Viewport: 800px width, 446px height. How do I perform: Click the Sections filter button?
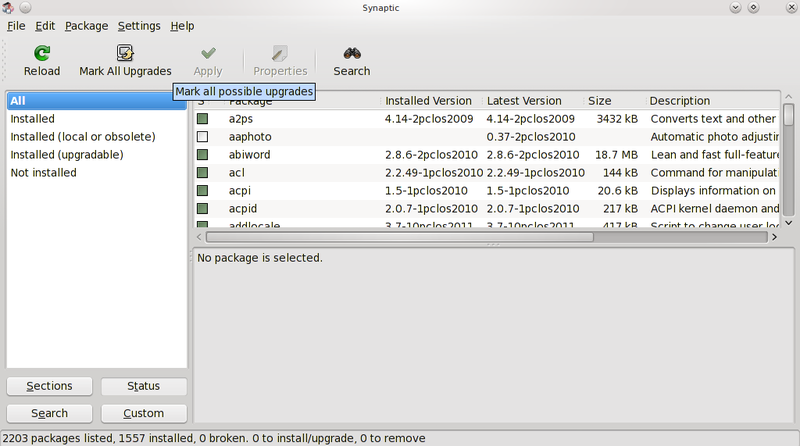point(49,386)
